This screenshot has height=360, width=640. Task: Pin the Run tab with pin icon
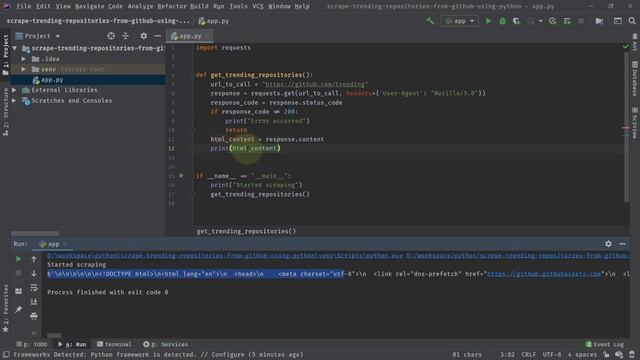[18, 309]
